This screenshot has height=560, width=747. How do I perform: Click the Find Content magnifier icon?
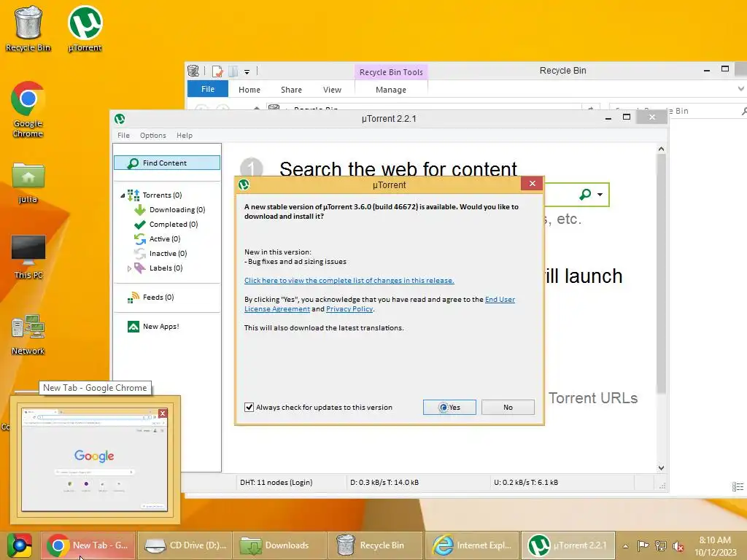click(x=133, y=163)
